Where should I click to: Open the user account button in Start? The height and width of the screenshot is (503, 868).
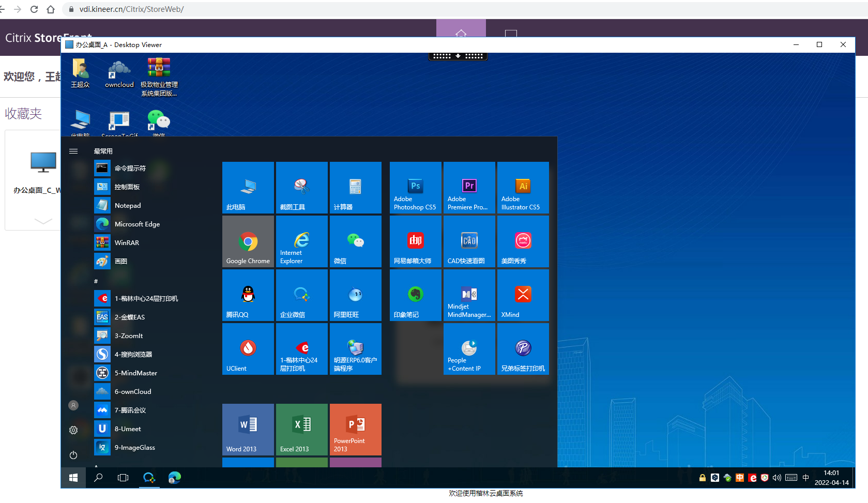[x=73, y=405]
